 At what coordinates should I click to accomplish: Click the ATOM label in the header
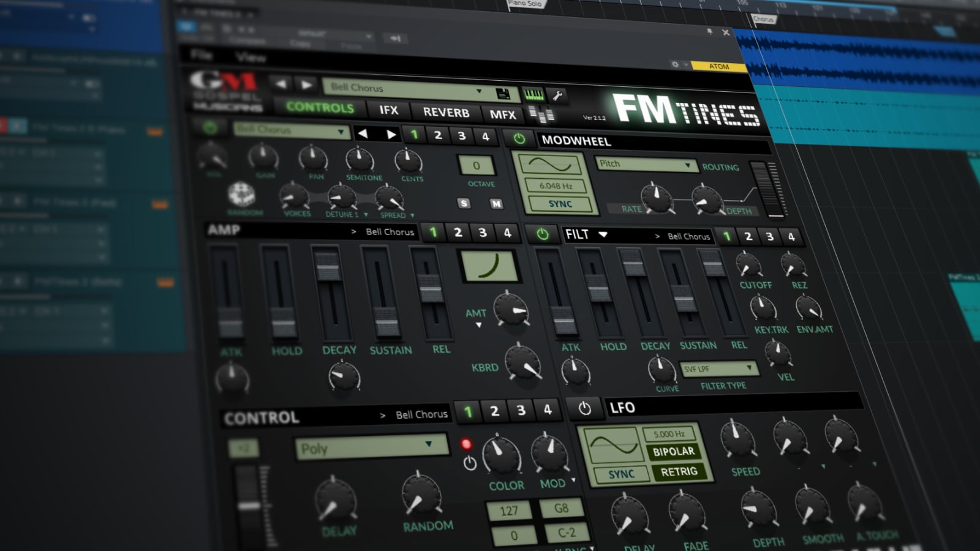[x=719, y=66]
